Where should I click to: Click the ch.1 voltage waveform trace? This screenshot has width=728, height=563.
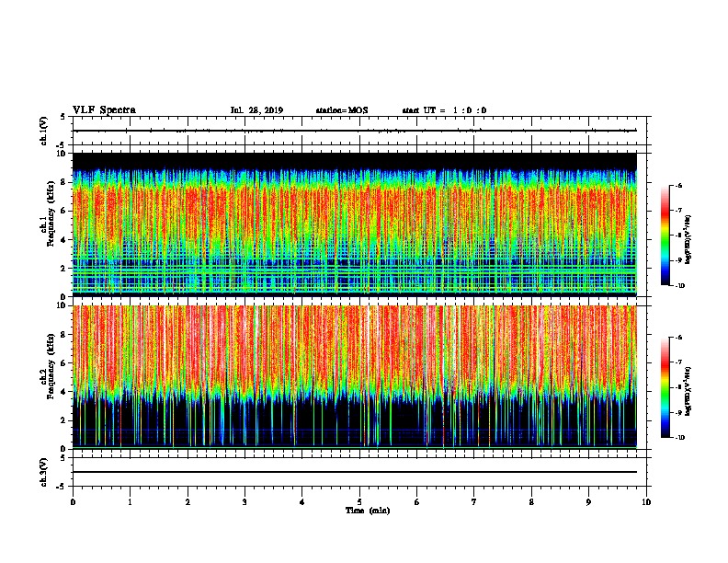pos(355,131)
